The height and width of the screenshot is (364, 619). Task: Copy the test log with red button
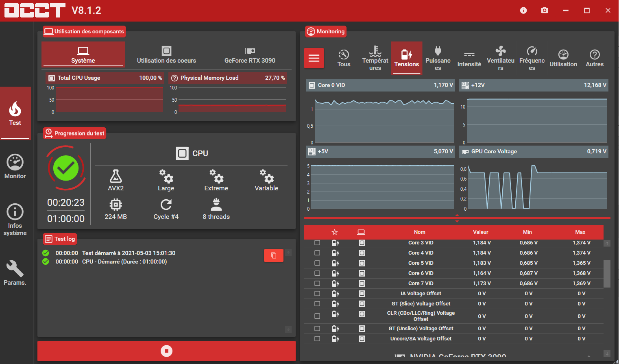coord(274,255)
